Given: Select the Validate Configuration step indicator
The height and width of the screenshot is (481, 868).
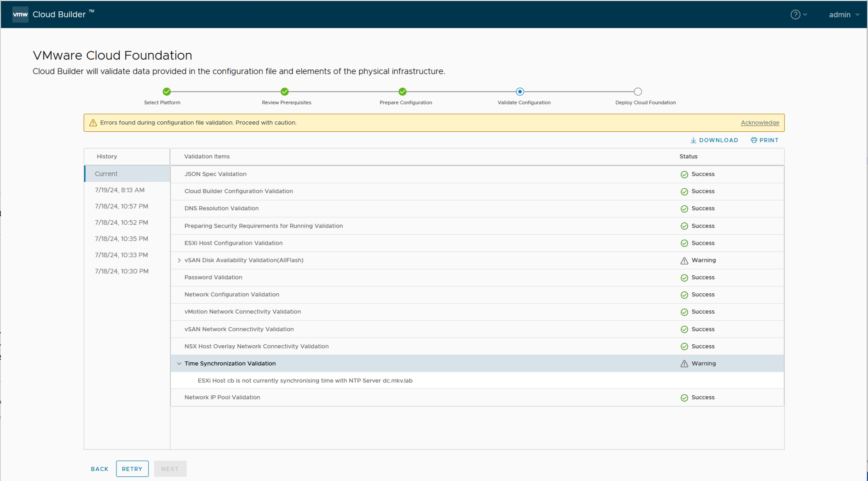Looking at the screenshot, I should [520, 92].
